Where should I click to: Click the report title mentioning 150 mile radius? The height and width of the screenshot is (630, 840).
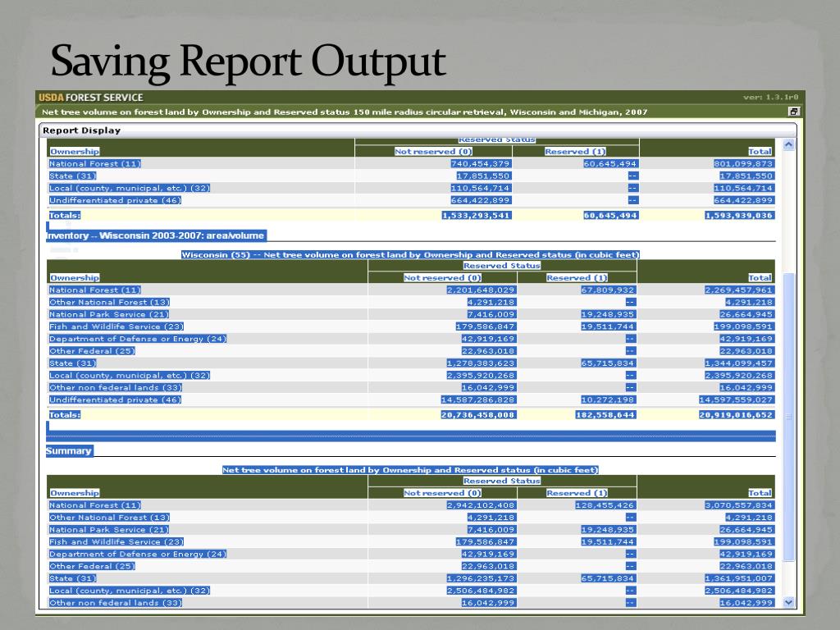click(x=345, y=112)
